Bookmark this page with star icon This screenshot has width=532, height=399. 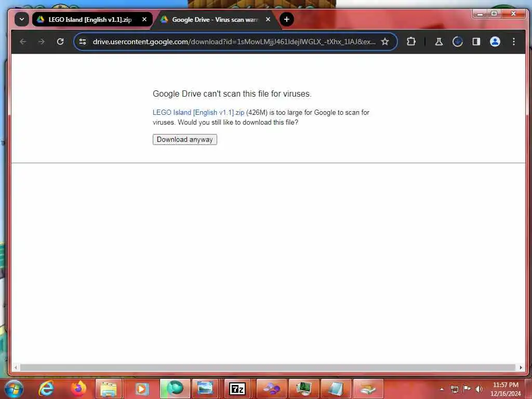pyautogui.click(x=385, y=42)
